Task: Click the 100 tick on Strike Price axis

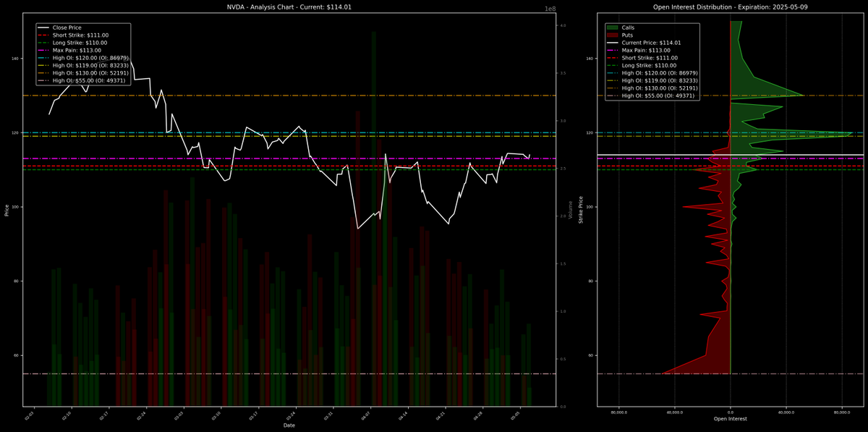Action: [x=590, y=207]
